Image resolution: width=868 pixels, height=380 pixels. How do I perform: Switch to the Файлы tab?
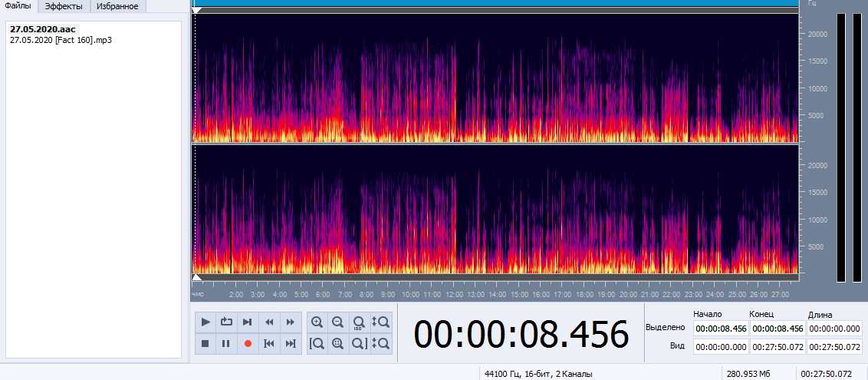pyautogui.click(x=18, y=6)
